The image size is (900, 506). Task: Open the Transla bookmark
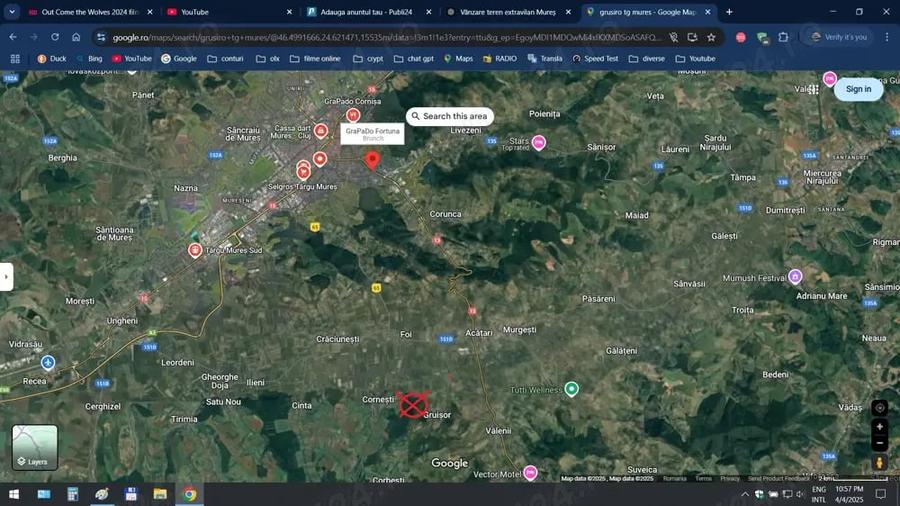(545, 59)
